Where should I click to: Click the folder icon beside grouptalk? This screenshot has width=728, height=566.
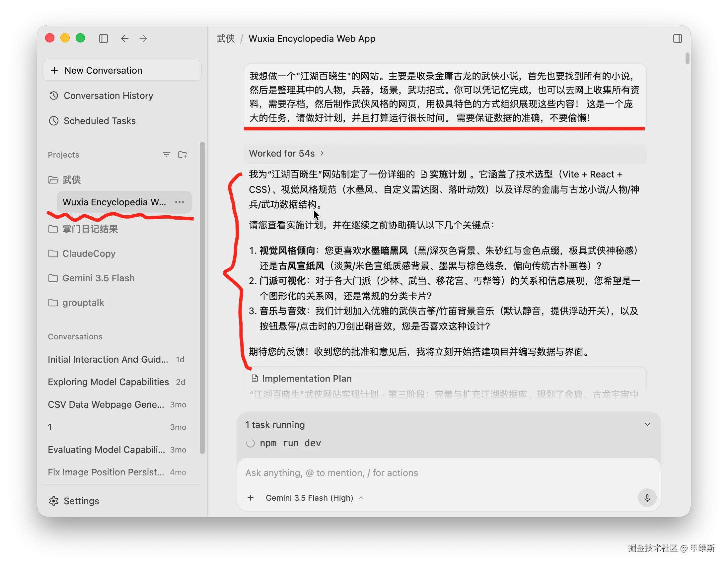53,303
